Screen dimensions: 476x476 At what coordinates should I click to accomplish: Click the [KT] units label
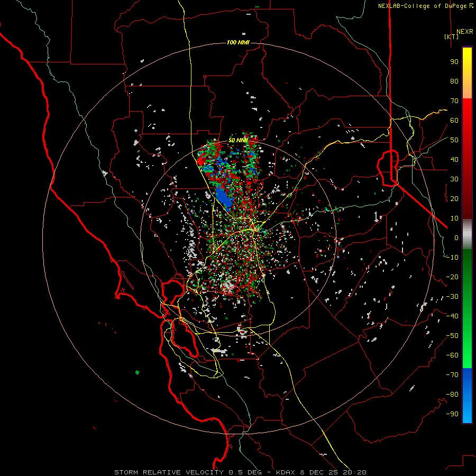tap(452, 36)
